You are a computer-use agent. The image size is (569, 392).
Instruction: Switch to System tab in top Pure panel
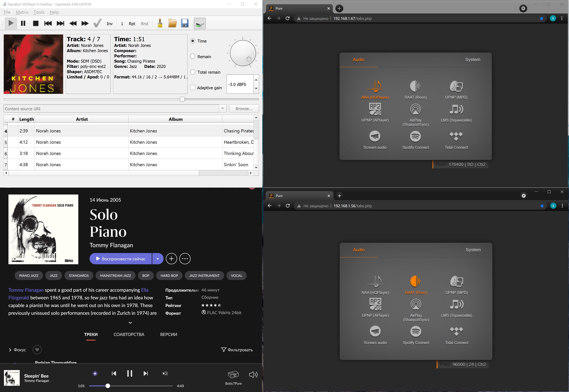point(472,60)
